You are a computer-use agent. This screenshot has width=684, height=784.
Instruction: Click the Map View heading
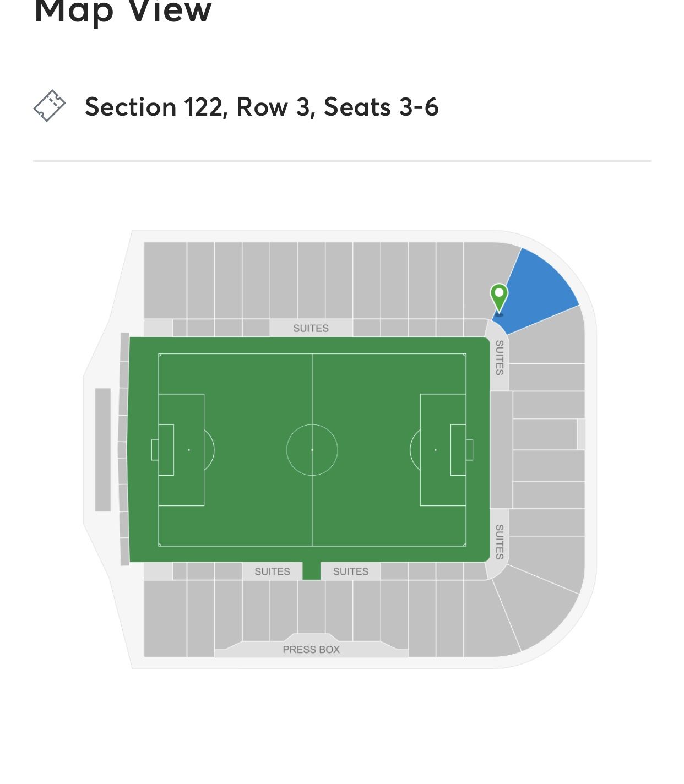(123, 11)
